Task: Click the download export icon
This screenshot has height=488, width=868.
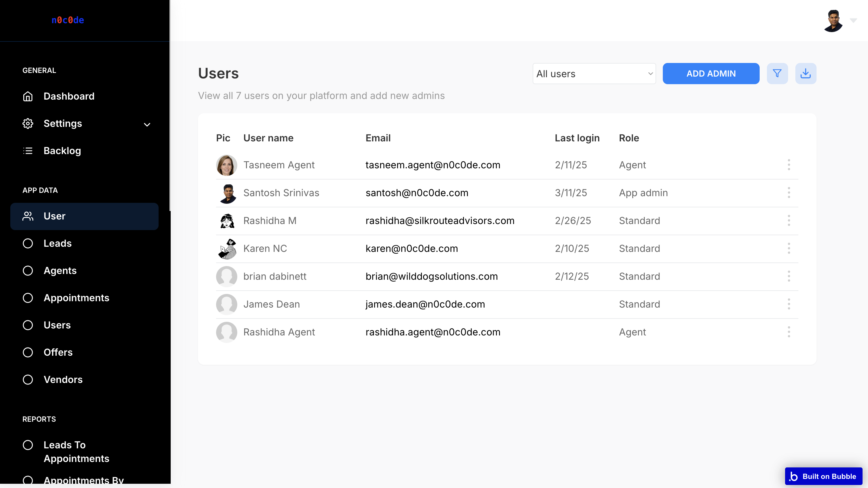Action: coord(805,74)
